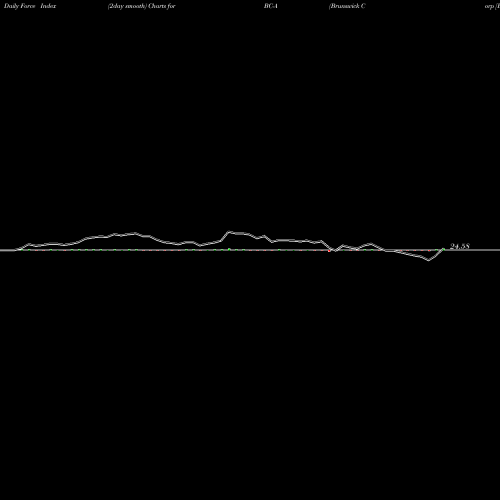500x500 pixels.
Task: Click the 'Daily Force Index' title text
Action: pos(30,6)
